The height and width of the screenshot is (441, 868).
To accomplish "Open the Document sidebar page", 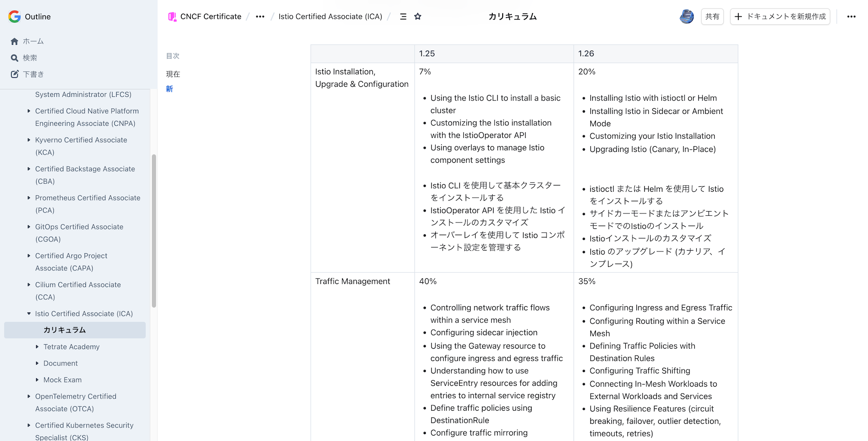I will click(61, 363).
